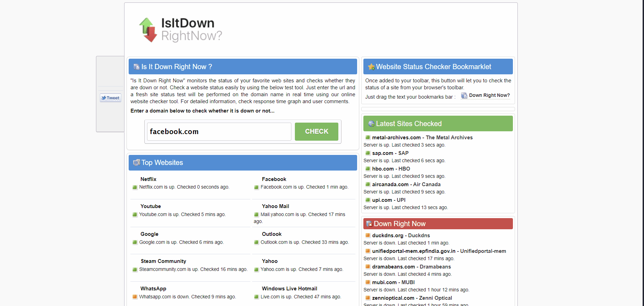Click the Tweet button in the sidebar
The width and height of the screenshot is (644, 306).
pyautogui.click(x=111, y=98)
